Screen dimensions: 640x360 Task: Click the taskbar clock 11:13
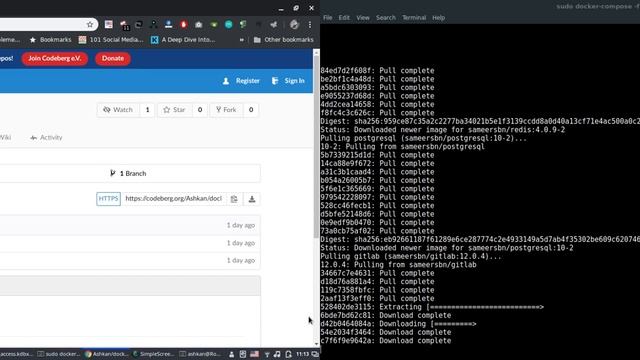(302, 354)
